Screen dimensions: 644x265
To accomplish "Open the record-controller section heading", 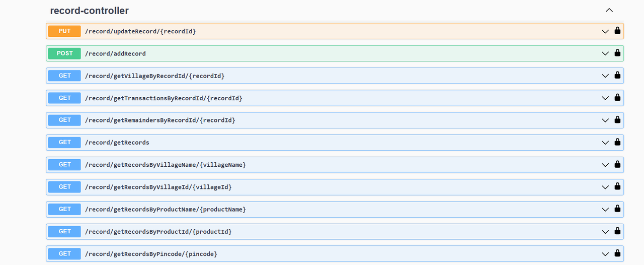I will tap(90, 10).
